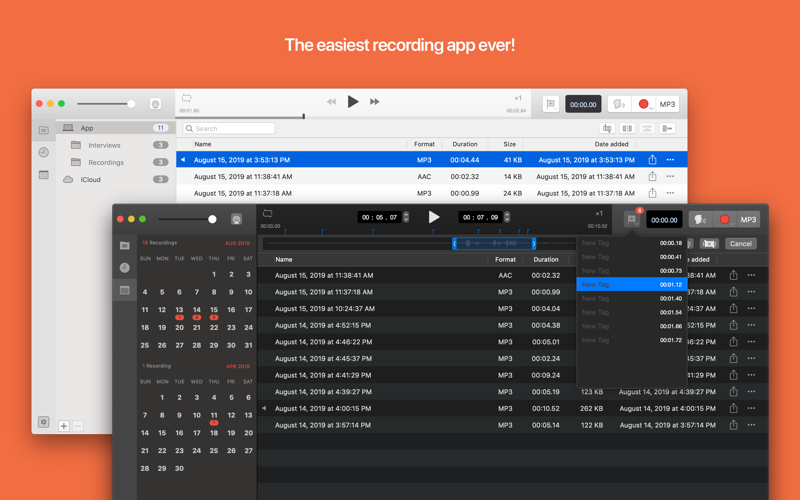Toggle loop icon in the dark window
The height and width of the screenshot is (500, 800).
click(x=268, y=213)
